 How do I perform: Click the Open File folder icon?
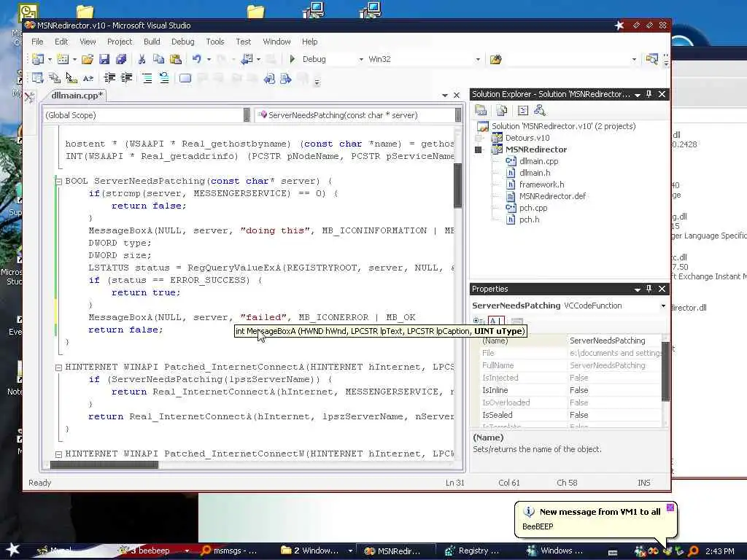click(88, 59)
